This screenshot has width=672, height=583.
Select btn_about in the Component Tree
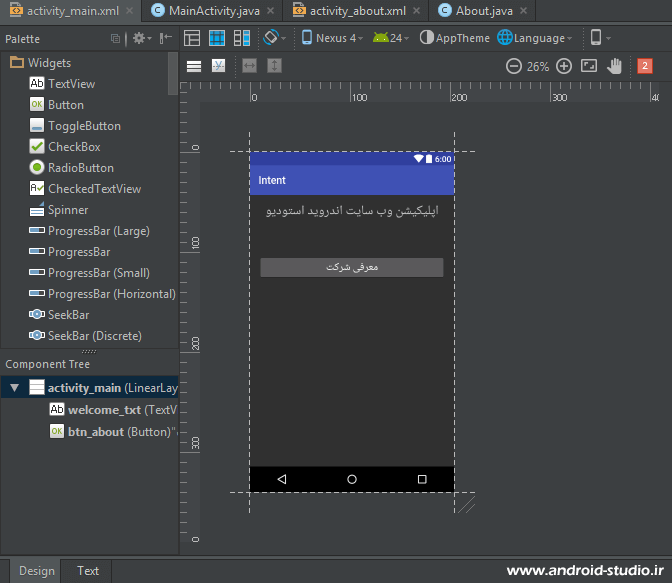point(96,432)
